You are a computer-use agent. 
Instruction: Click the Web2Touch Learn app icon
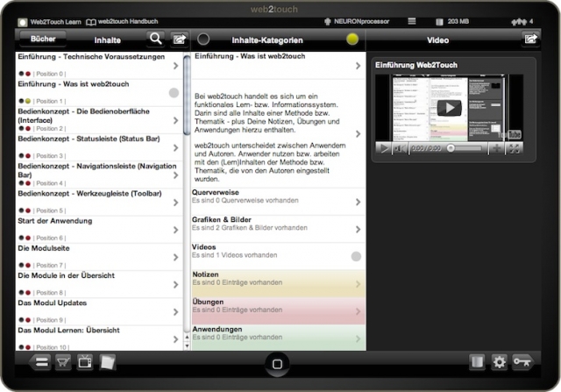pyautogui.click(x=23, y=22)
